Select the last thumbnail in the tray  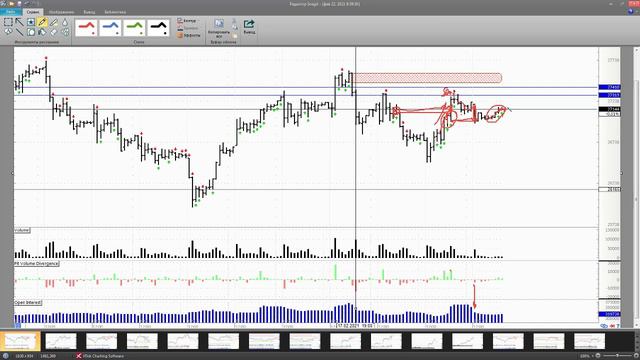(x=589, y=341)
